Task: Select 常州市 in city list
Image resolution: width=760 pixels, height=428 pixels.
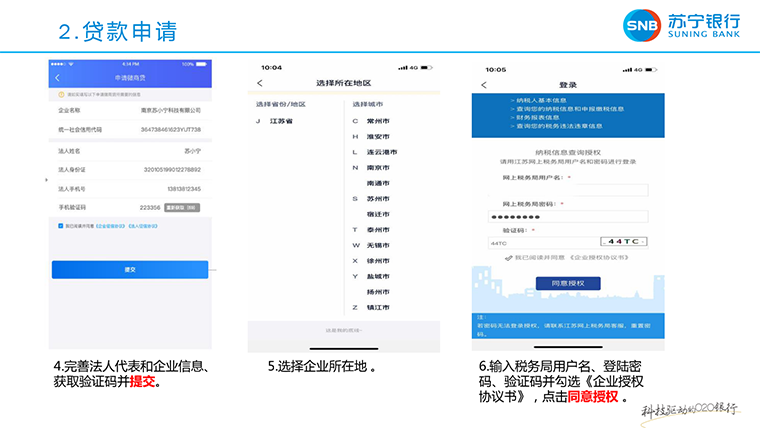Action: click(x=378, y=121)
